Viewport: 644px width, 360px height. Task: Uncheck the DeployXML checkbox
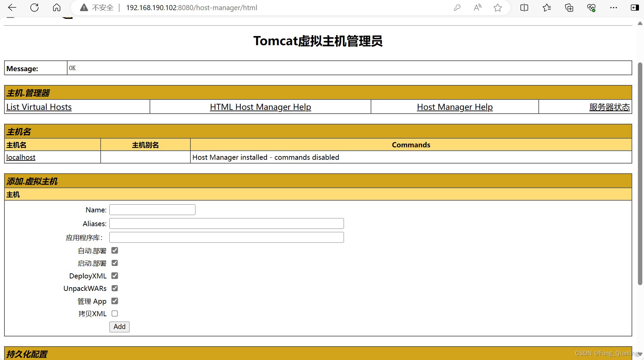tap(115, 276)
